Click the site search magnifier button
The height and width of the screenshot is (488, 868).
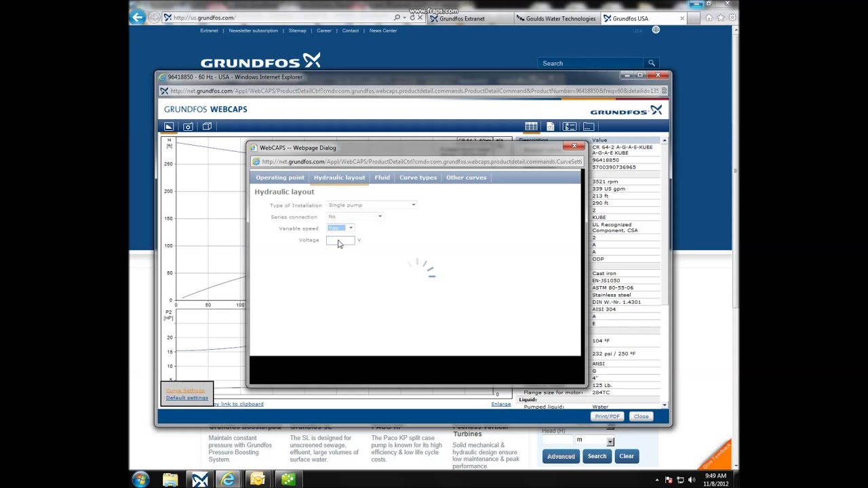651,63
